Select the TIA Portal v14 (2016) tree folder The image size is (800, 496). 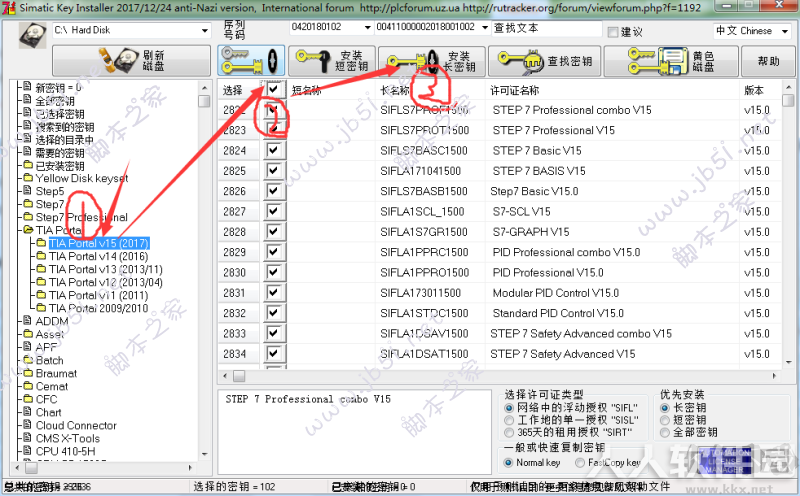click(98, 256)
